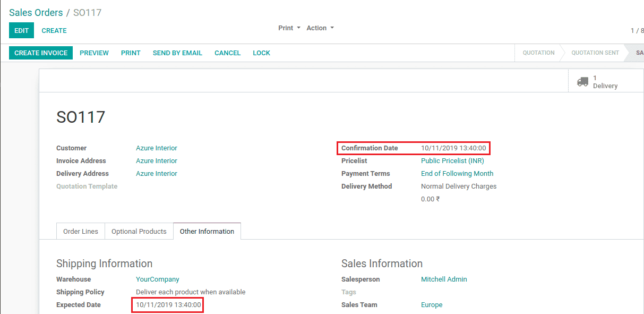Click SEND BY EMAIL button
Viewport: 644px width, 314px height.
click(177, 53)
